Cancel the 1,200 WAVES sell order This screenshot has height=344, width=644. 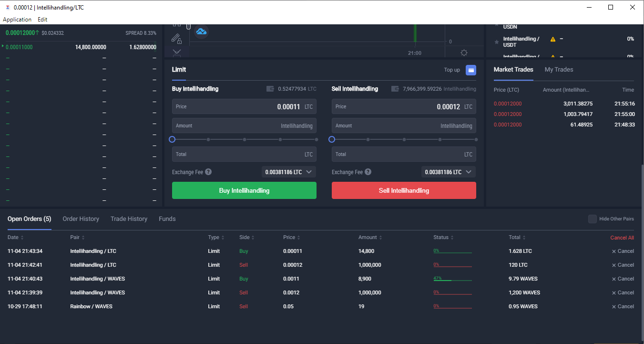(623, 292)
